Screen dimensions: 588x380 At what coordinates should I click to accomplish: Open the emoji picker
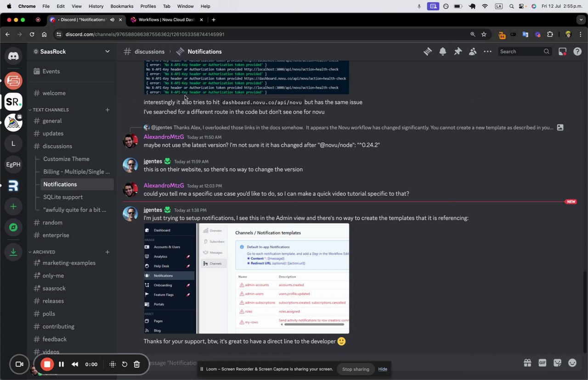click(572, 363)
